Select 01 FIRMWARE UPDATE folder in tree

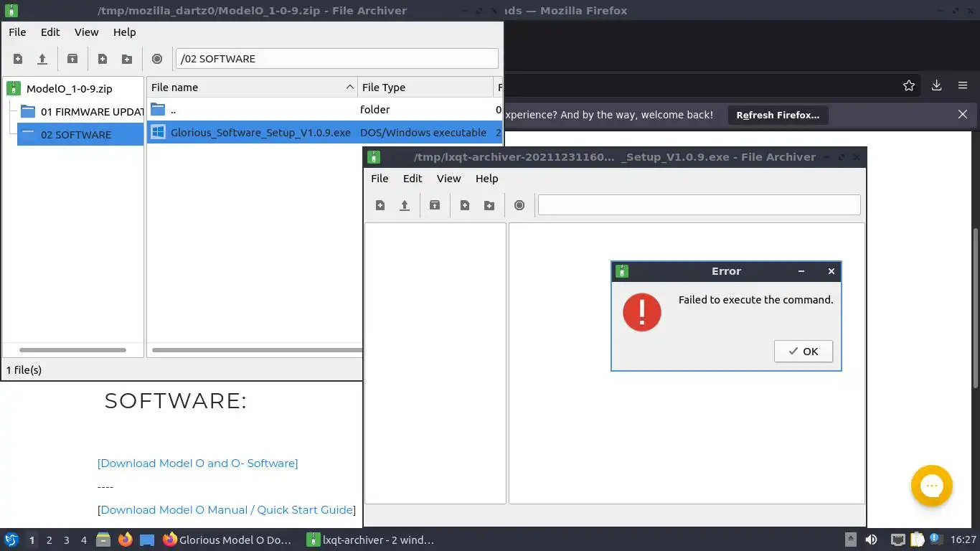[81, 112]
